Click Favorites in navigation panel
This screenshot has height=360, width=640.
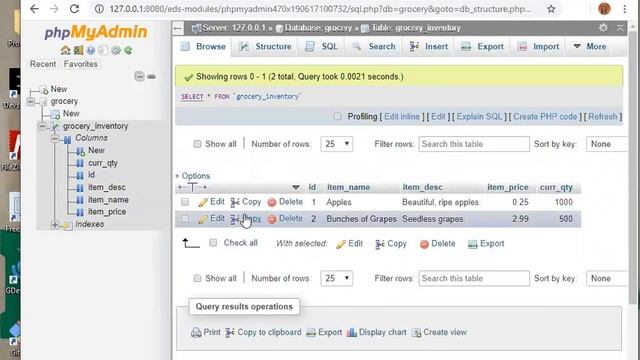pyautogui.click(x=81, y=64)
